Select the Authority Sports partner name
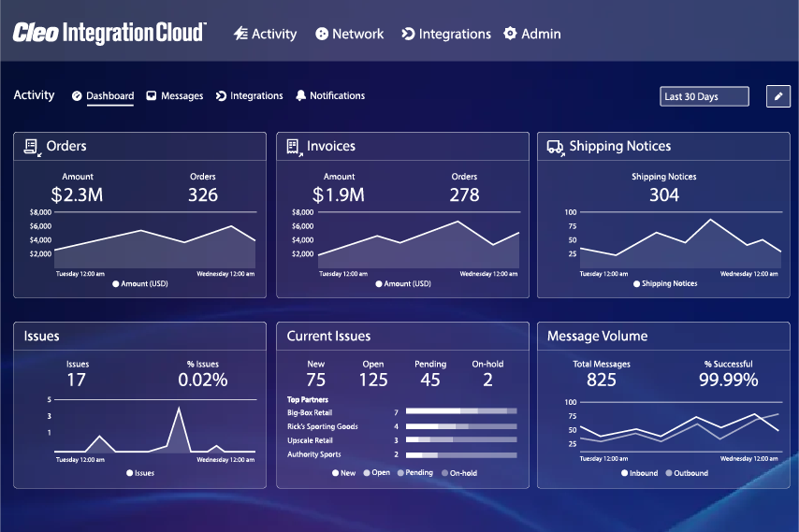This screenshot has height=532, width=799. tap(314, 454)
